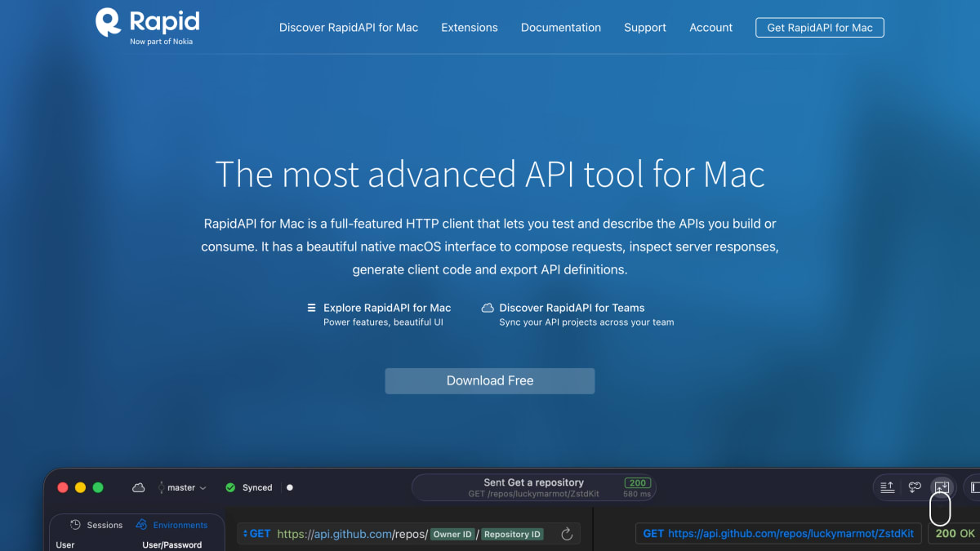Switch to the Sessions tab
The width and height of the screenshot is (980, 551).
pos(96,525)
